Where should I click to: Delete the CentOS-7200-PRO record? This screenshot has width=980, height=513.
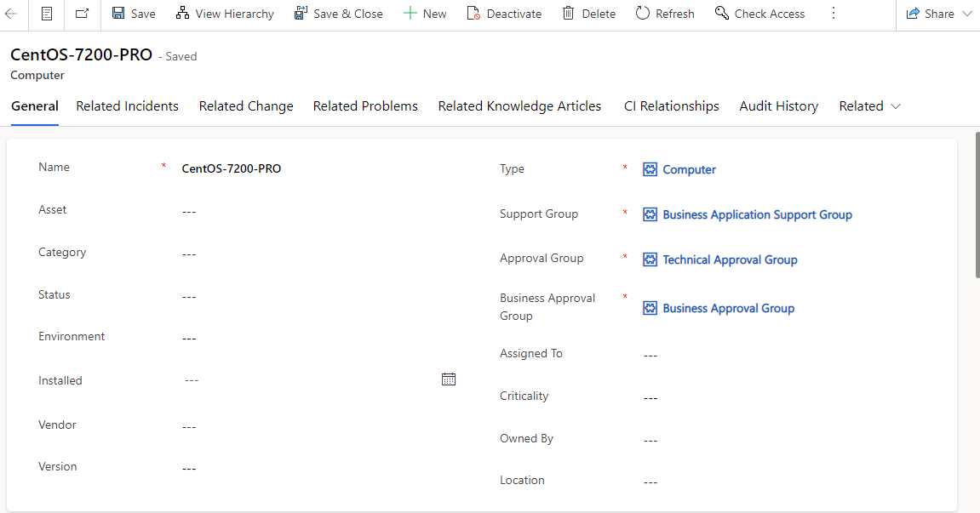click(588, 13)
